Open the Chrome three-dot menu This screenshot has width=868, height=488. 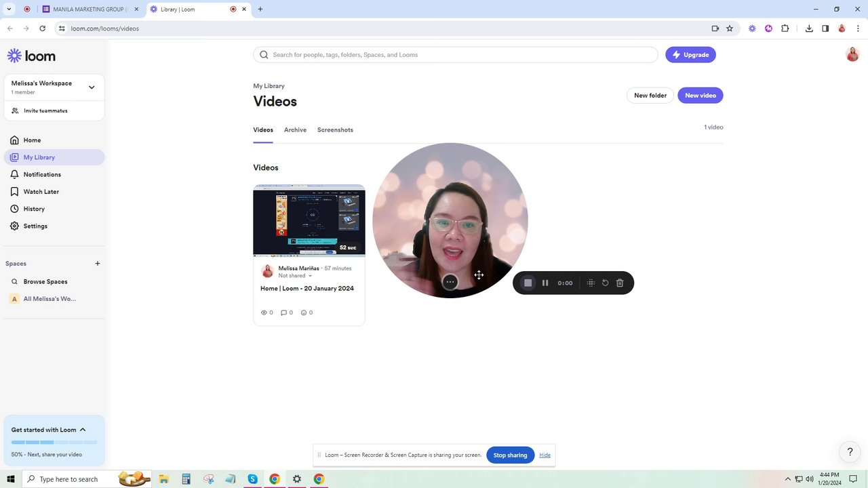point(858,28)
